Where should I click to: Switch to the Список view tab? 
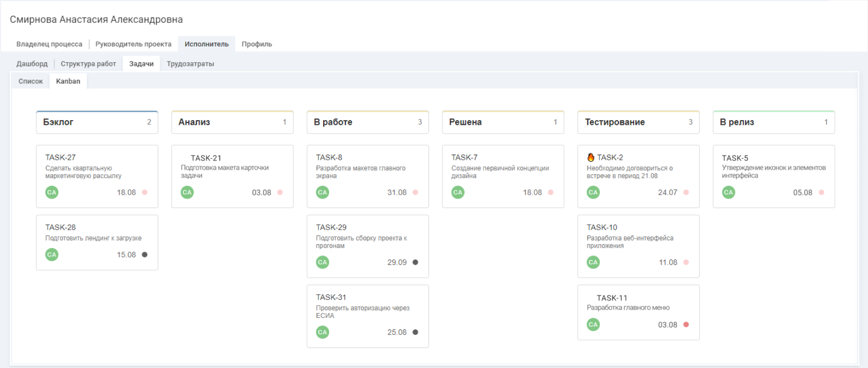pyautogui.click(x=31, y=81)
